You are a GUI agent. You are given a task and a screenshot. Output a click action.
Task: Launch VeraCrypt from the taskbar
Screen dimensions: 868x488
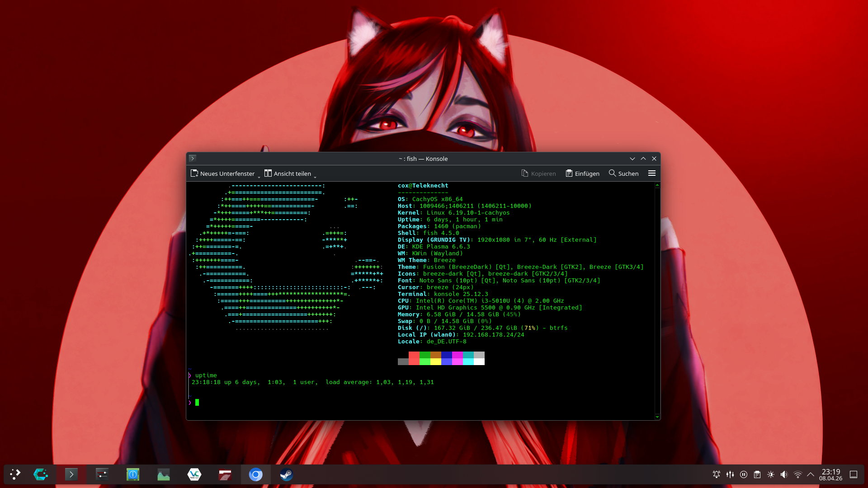pyautogui.click(x=194, y=474)
